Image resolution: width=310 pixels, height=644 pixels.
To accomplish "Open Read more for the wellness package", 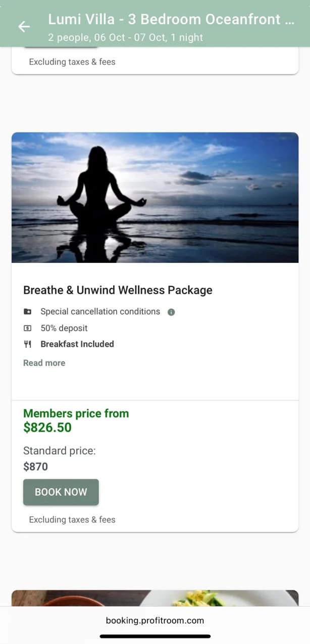I will click(x=44, y=363).
